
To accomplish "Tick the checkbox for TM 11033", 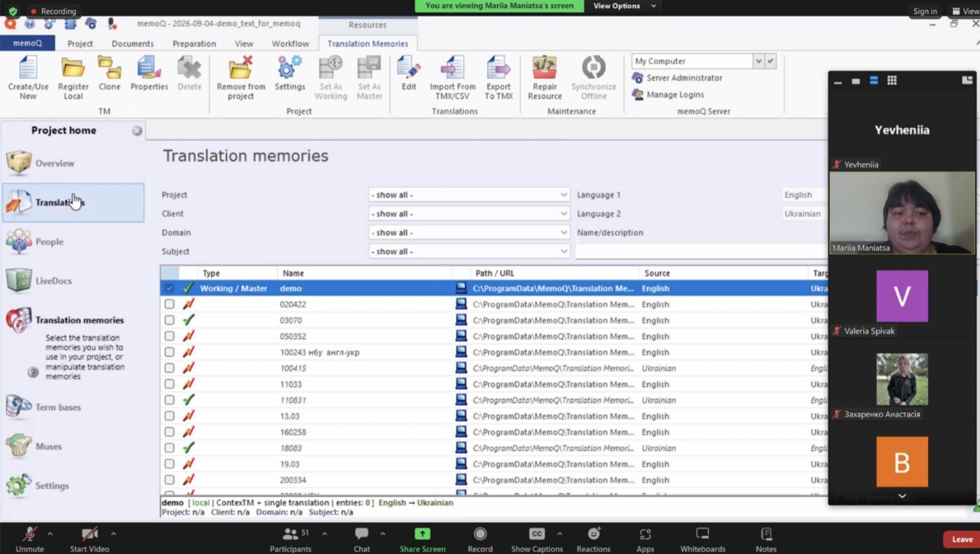I will pyautogui.click(x=170, y=384).
